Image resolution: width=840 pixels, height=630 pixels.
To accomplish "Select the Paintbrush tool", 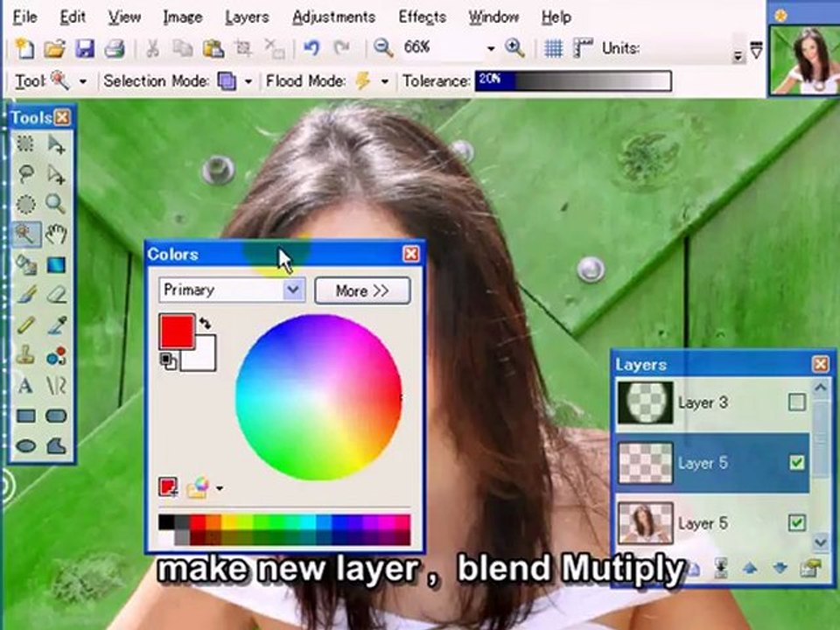I will click(25, 294).
